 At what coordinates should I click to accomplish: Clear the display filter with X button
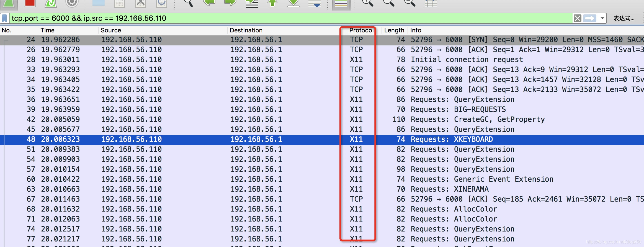click(x=577, y=18)
